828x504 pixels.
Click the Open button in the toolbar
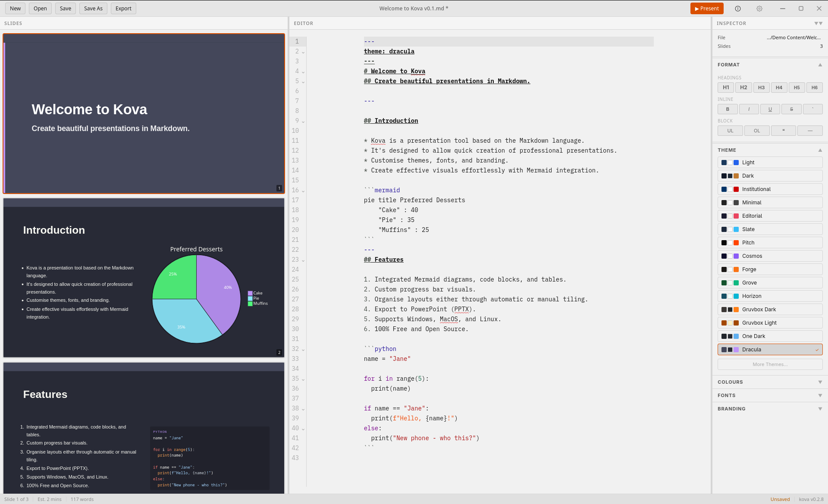40,9
